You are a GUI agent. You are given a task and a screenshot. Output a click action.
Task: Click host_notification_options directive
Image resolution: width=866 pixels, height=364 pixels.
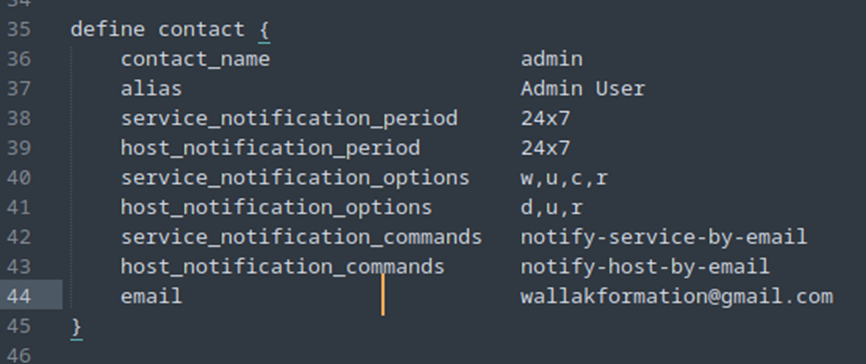pyautogui.click(x=277, y=208)
